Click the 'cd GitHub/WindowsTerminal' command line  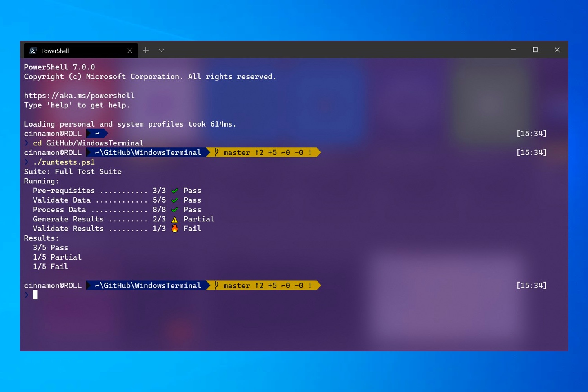[x=88, y=143]
